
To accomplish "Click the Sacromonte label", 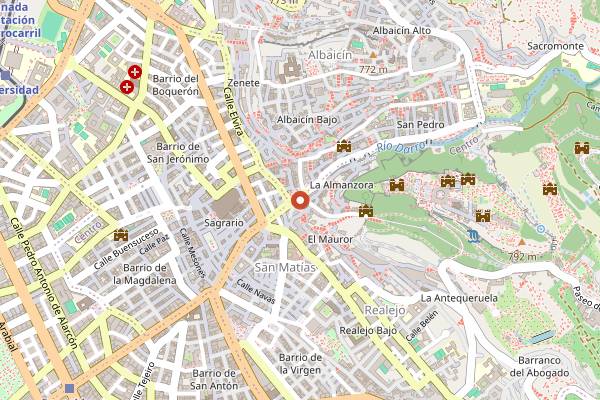I will pyautogui.click(x=555, y=46).
